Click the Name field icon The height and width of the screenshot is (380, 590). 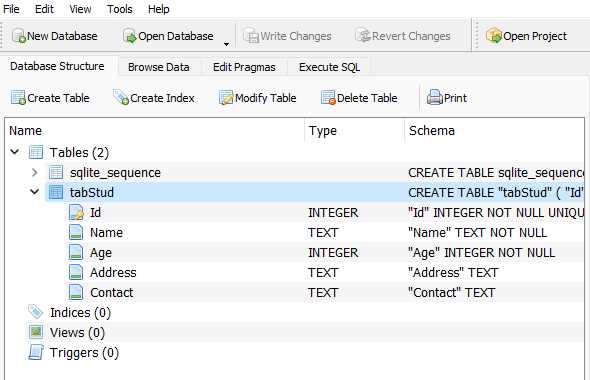click(x=76, y=233)
